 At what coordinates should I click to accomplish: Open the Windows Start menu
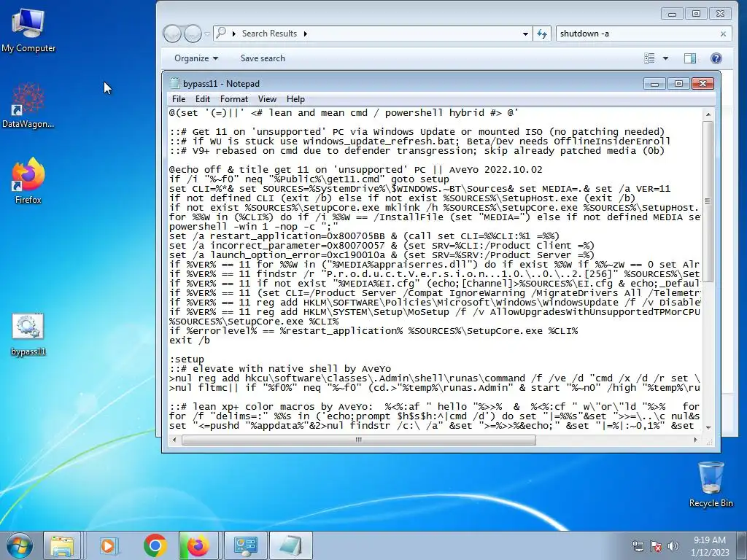(x=19, y=545)
